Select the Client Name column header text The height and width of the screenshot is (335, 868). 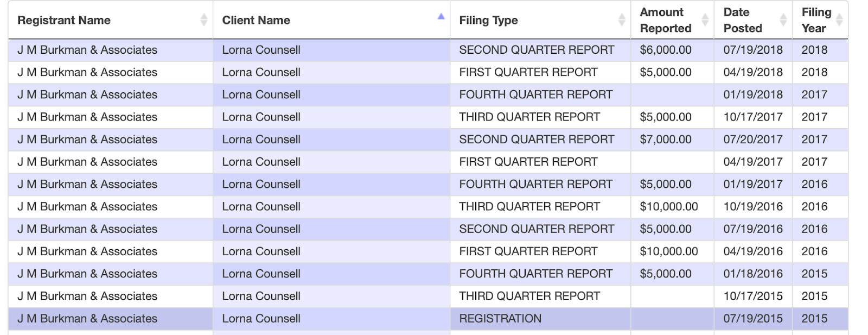256,20
